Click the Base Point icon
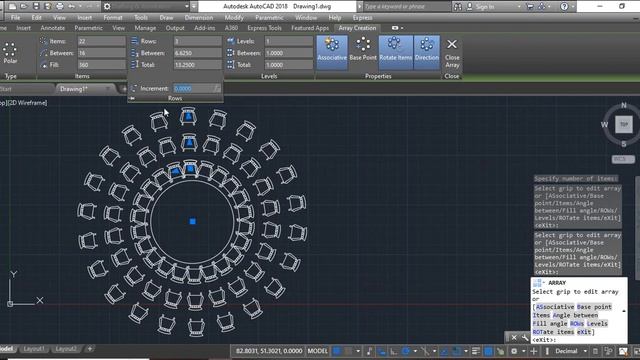640x360 pixels. (363, 49)
